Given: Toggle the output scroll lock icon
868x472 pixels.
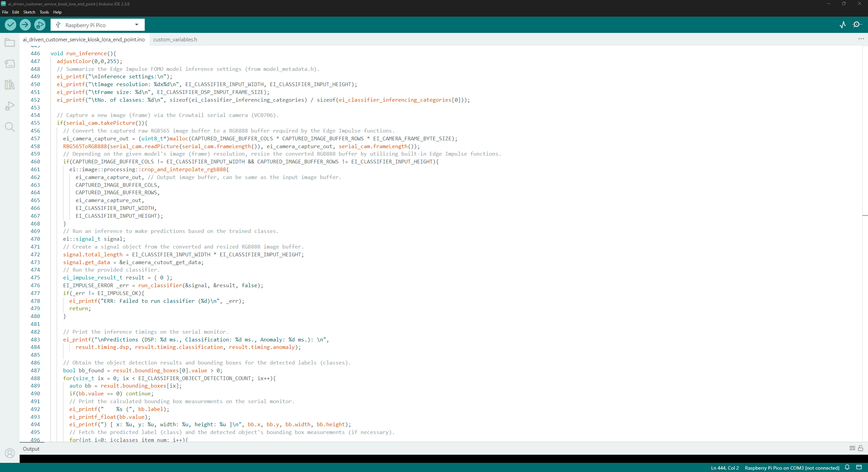Looking at the screenshot, I should point(861,448).
